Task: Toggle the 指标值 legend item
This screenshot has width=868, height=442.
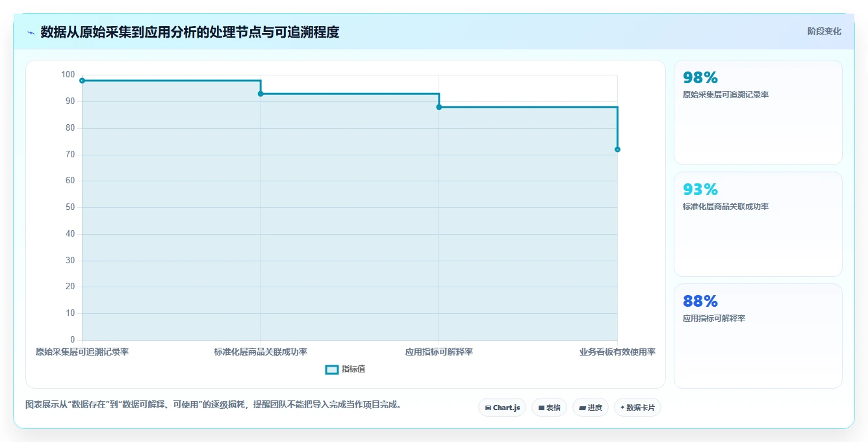Action: click(x=345, y=369)
